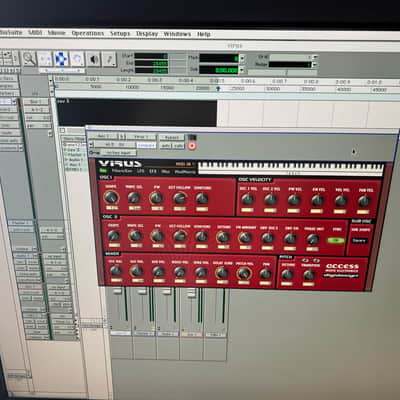Select the Grabber hand tool
This screenshot has width=400, height=400.
pyautogui.click(x=77, y=60)
